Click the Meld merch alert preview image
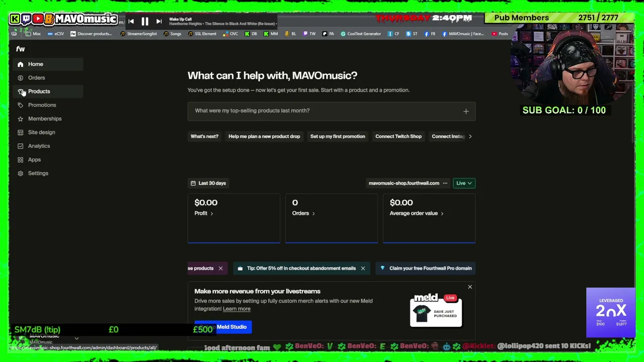This screenshot has height=362, width=644. 436,310
